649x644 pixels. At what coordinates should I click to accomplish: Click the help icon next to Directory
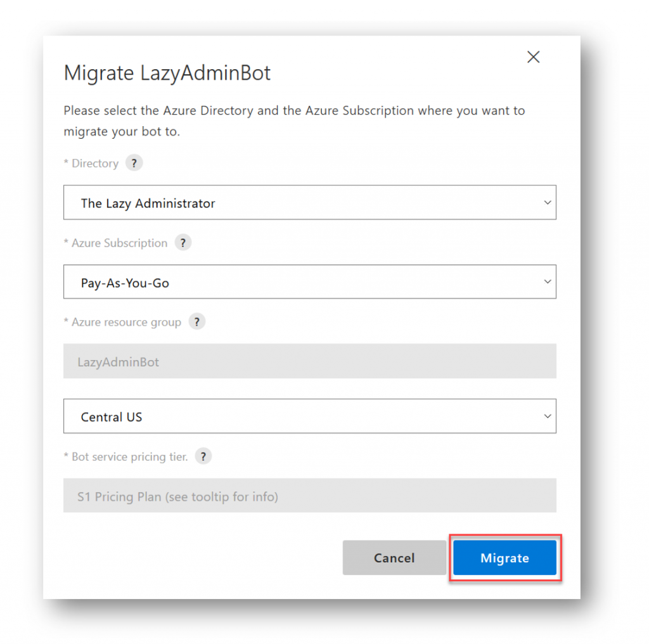click(134, 163)
